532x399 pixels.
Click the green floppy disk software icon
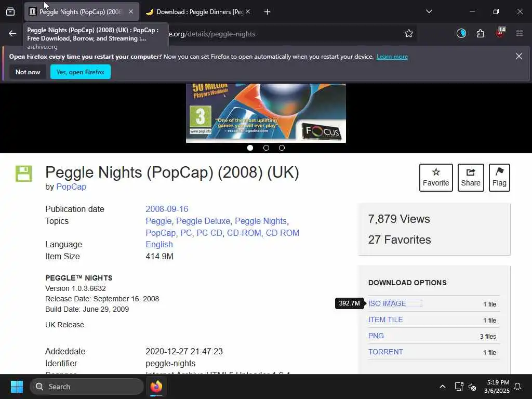click(x=24, y=174)
